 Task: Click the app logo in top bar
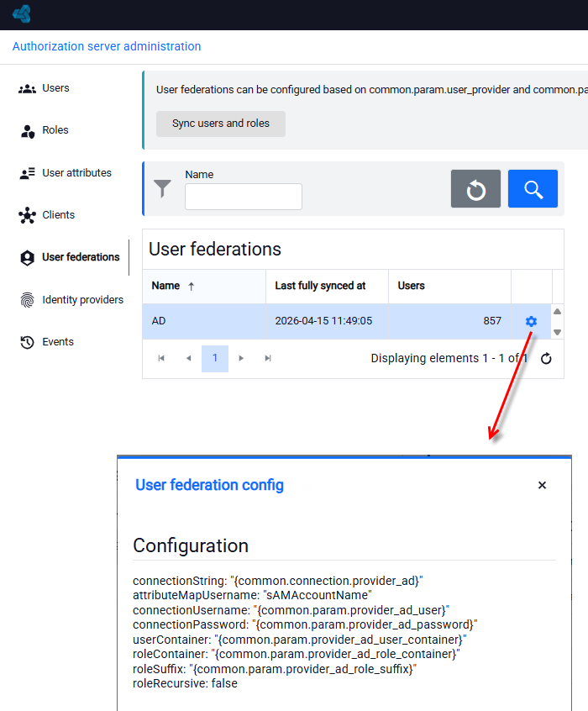click(x=22, y=14)
